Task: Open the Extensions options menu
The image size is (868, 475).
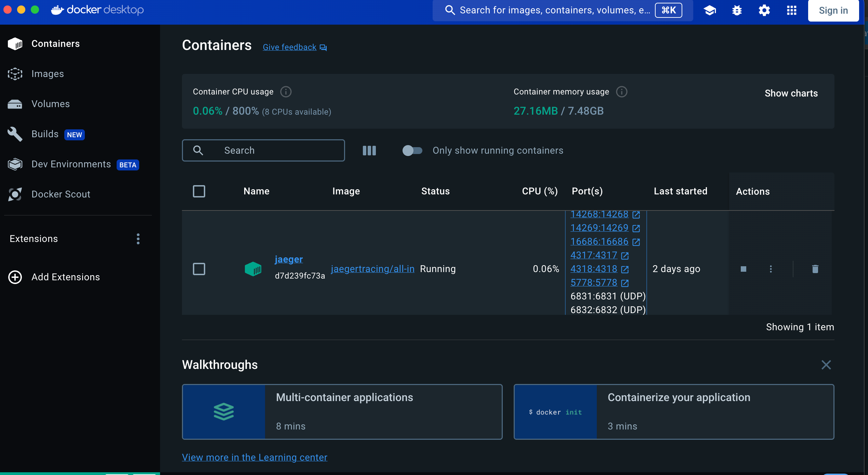Action: 138,239
